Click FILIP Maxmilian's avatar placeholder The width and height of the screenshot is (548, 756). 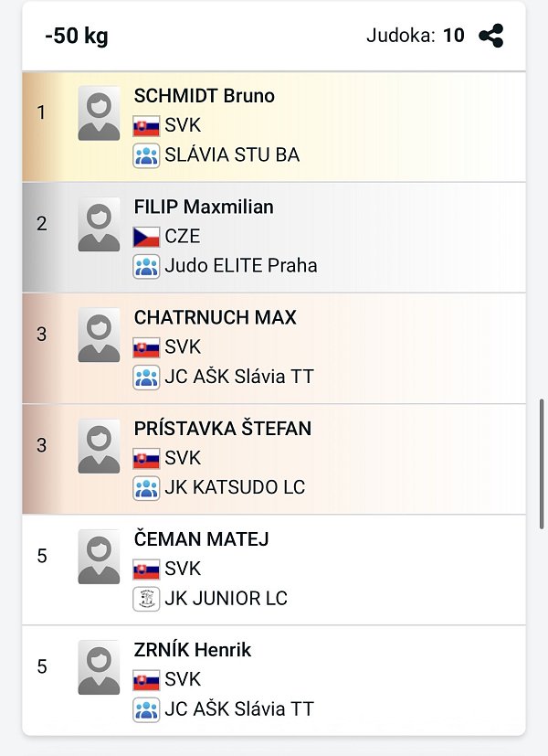point(99,225)
